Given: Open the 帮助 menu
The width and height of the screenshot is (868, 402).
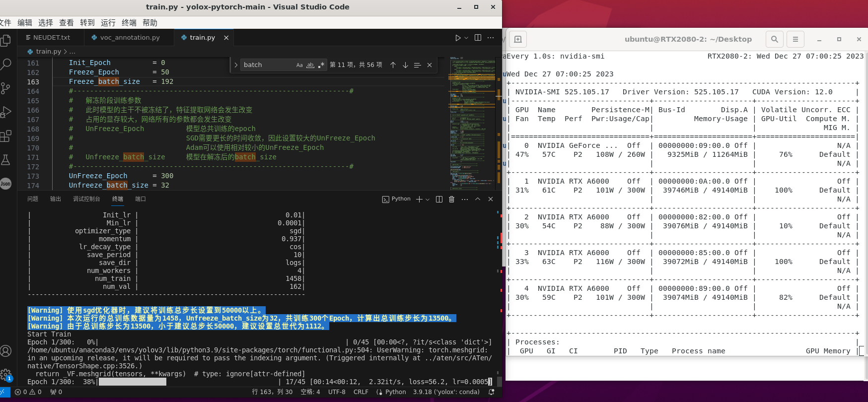Looking at the screenshot, I should coord(149,23).
